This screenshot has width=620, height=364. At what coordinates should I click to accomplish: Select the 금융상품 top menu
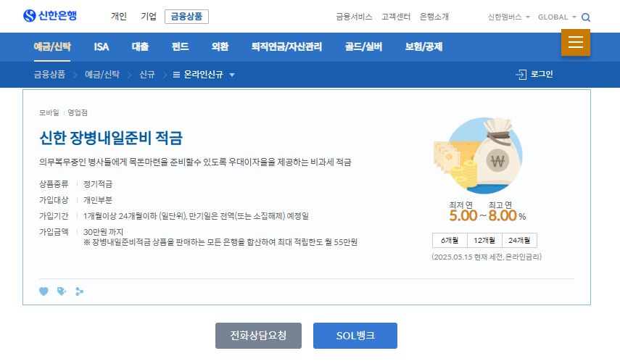(x=186, y=17)
